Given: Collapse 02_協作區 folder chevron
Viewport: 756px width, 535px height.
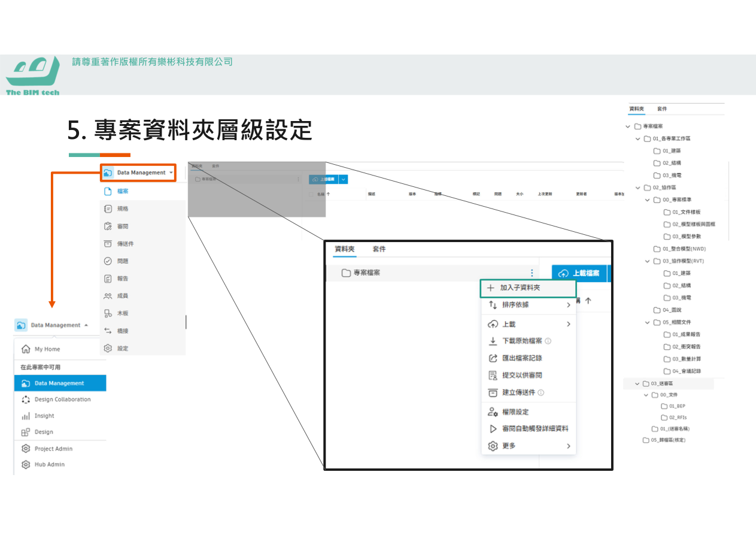Looking at the screenshot, I should 638,188.
